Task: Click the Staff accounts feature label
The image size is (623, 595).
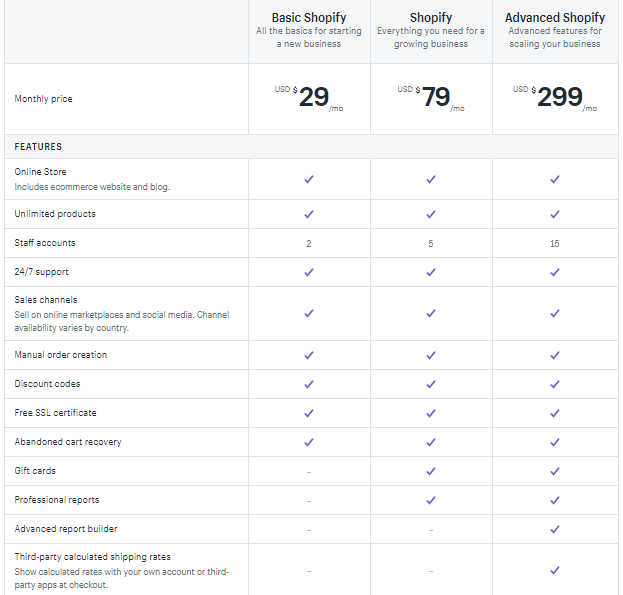Action: click(45, 243)
